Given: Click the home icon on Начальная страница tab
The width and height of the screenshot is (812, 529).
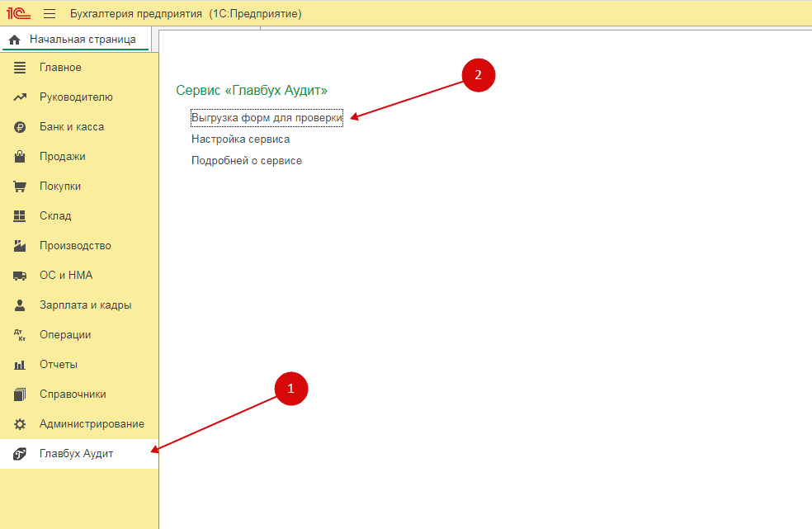Looking at the screenshot, I should 14,40.
